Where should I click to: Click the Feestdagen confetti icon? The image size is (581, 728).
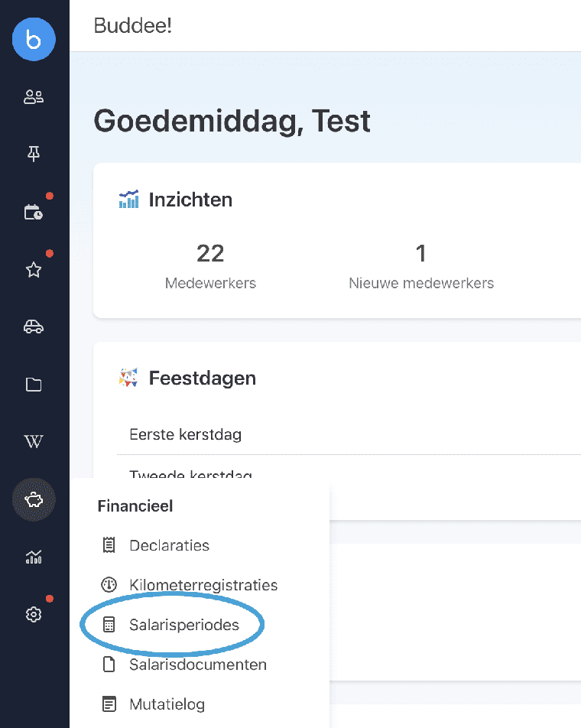pos(128,378)
